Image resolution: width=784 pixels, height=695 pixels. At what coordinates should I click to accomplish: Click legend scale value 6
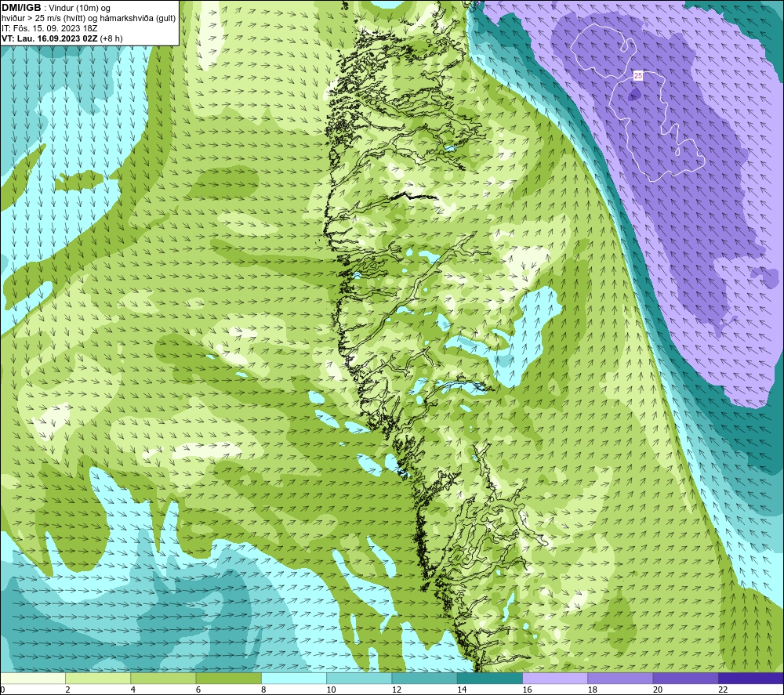click(x=198, y=690)
